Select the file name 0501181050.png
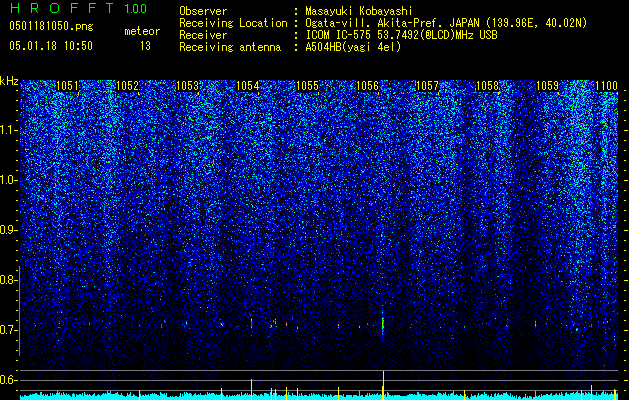The width and height of the screenshot is (629, 400). (x=51, y=27)
